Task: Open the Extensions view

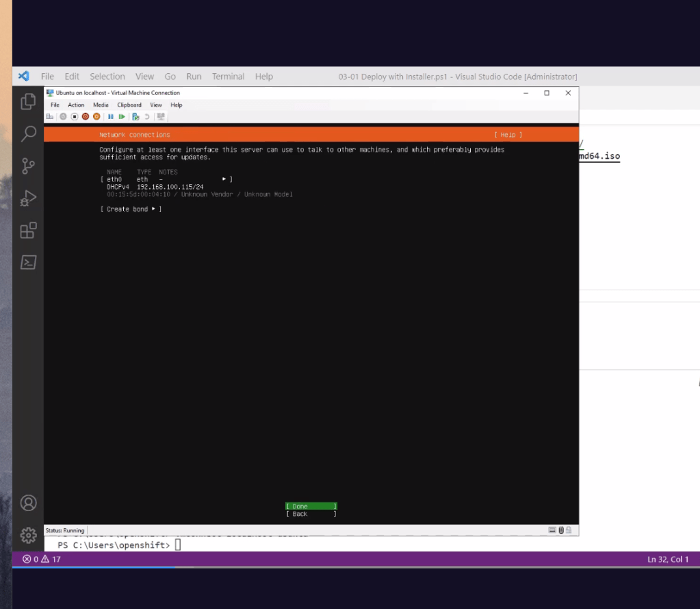Action: (28, 231)
